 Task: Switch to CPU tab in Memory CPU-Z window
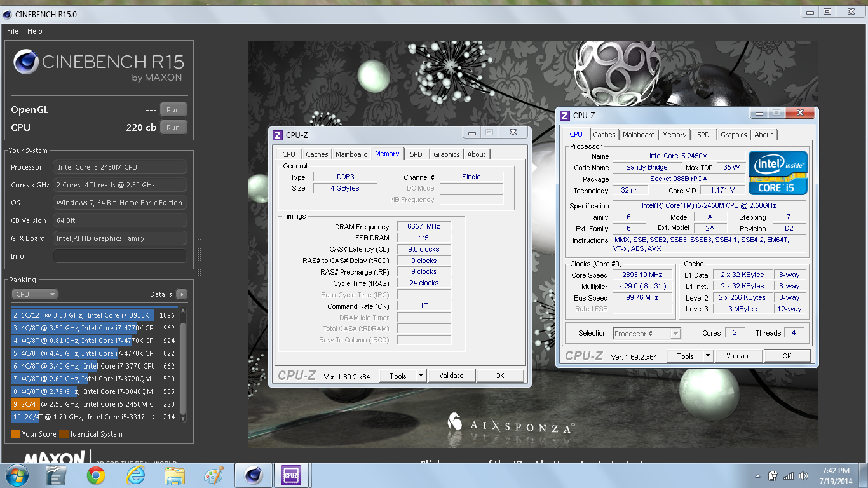[x=289, y=154]
